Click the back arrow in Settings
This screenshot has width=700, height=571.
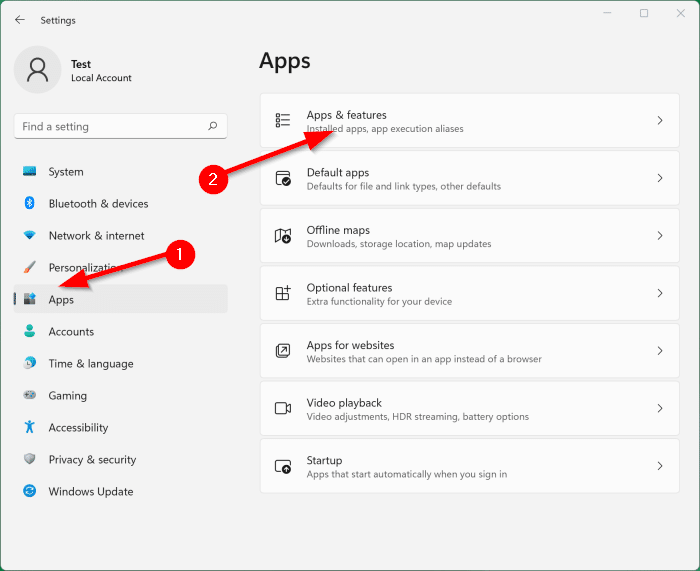pyautogui.click(x=20, y=20)
